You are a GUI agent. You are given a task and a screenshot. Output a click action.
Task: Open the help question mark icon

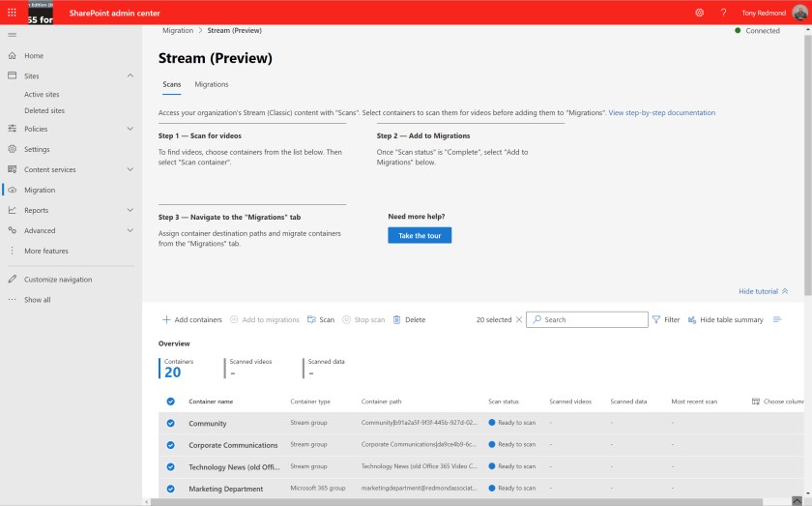[x=723, y=13]
